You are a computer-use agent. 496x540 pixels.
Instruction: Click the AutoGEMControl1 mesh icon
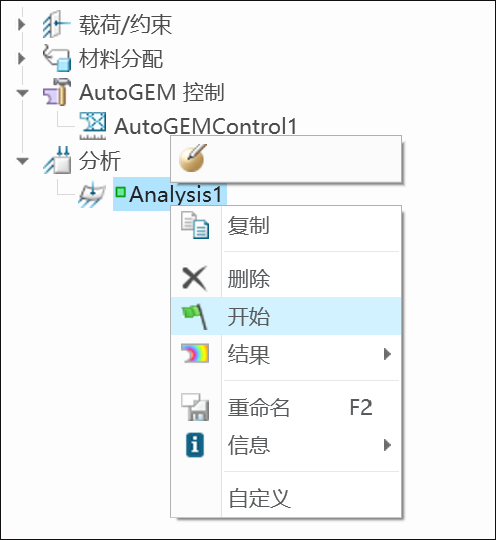(93, 126)
